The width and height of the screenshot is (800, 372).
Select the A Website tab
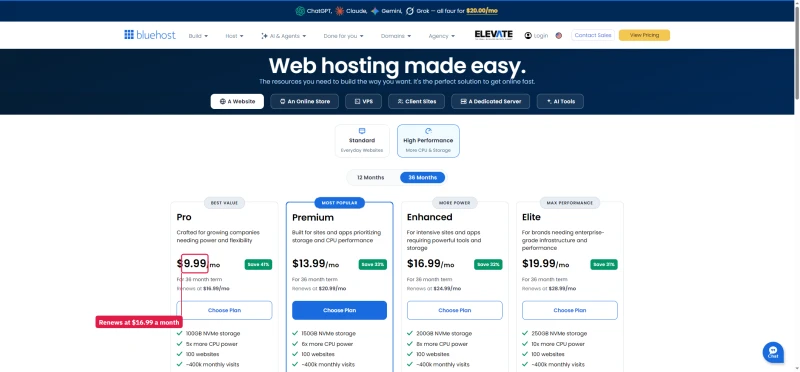click(237, 102)
